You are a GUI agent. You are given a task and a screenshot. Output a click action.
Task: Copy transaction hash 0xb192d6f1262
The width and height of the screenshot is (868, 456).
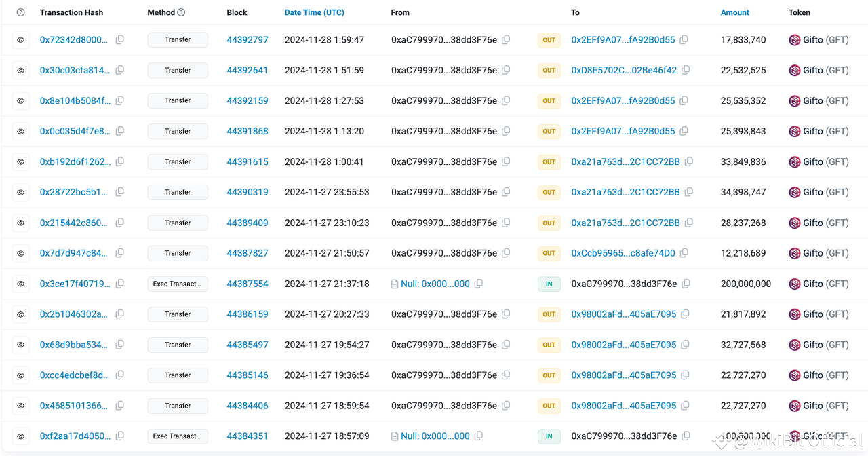pos(119,162)
